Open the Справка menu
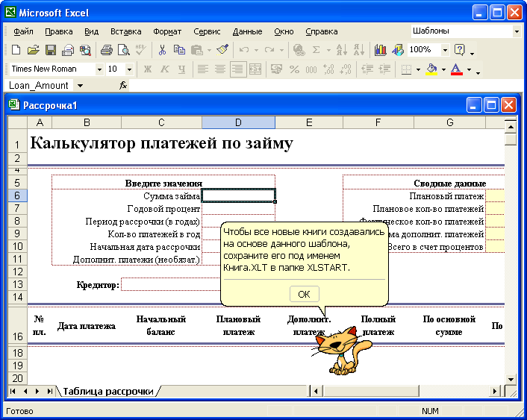Image resolution: width=527 pixels, height=420 pixels. pos(322,31)
